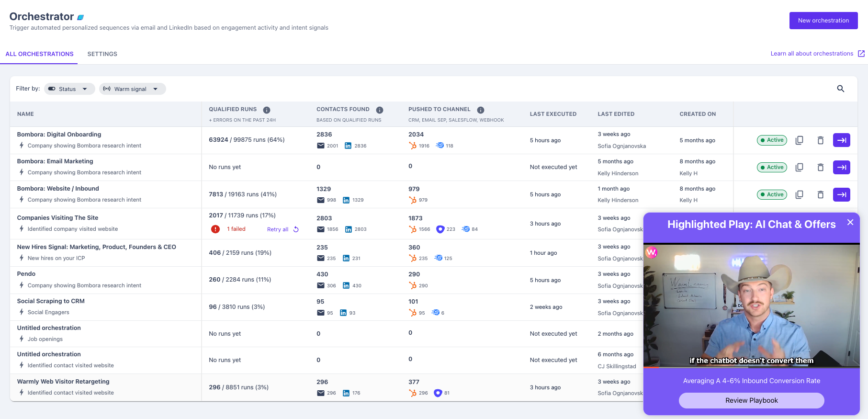This screenshot has width=868, height=419.
Task: Open Learn all about orchestrations link
Action: (817, 54)
